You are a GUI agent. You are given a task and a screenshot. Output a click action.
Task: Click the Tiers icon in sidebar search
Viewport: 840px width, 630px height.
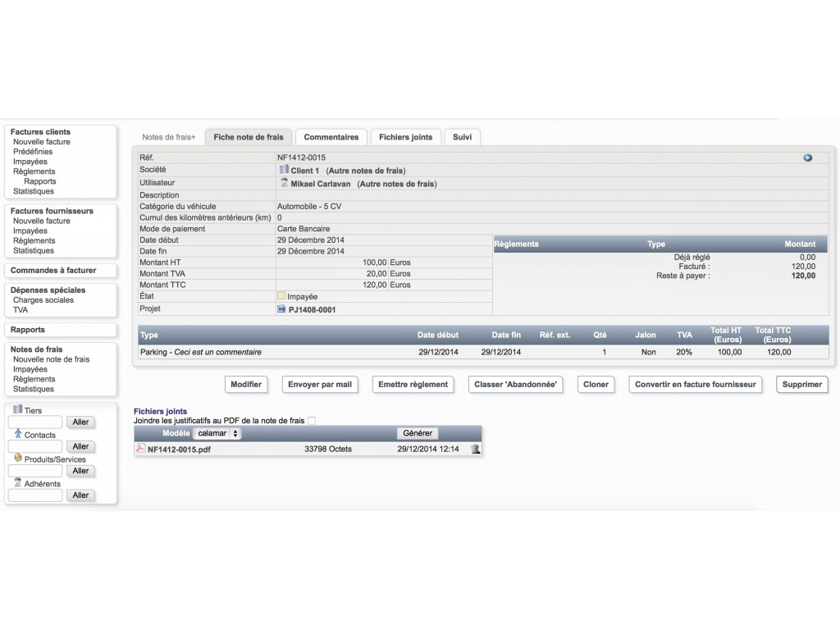point(18,409)
